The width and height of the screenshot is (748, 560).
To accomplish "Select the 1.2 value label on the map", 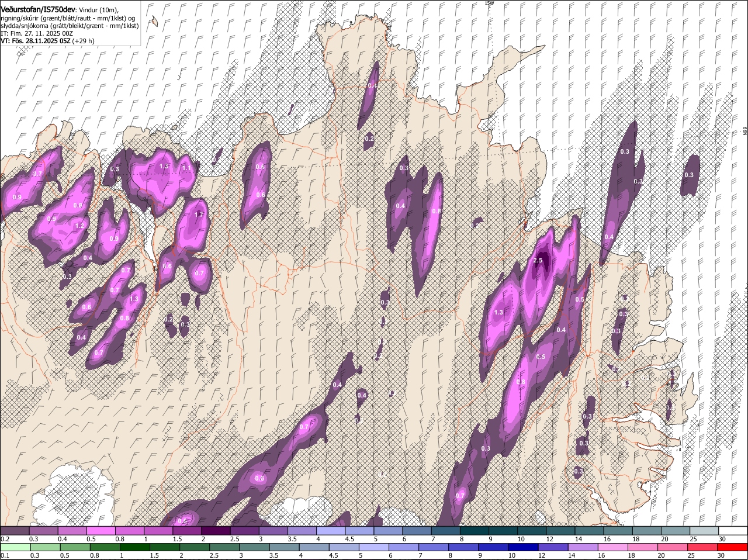I will (79, 226).
